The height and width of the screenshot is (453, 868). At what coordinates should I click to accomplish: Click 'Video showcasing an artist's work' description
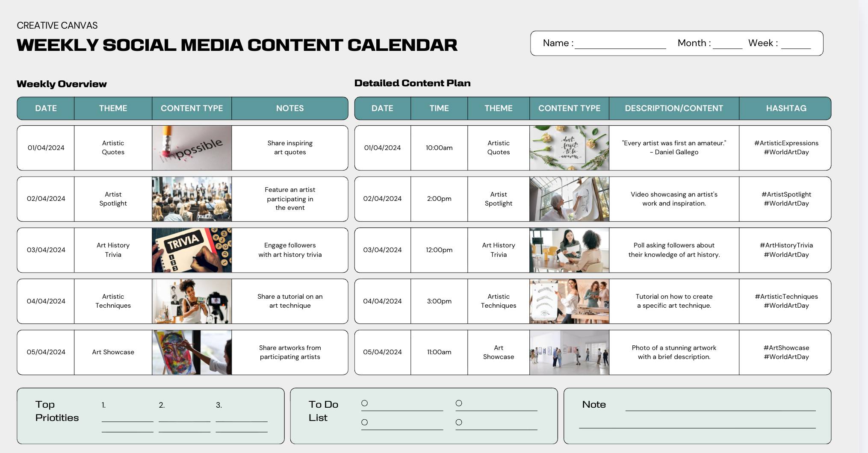(674, 199)
